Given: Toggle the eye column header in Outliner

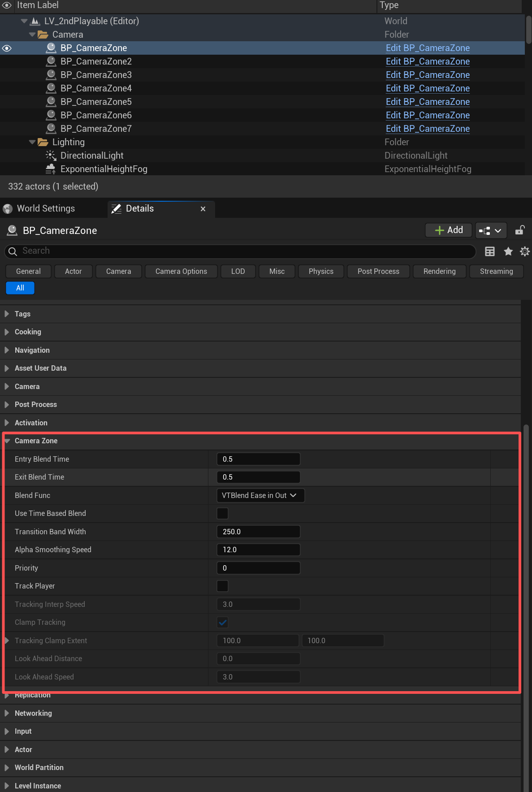Looking at the screenshot, I should (7, 5).
